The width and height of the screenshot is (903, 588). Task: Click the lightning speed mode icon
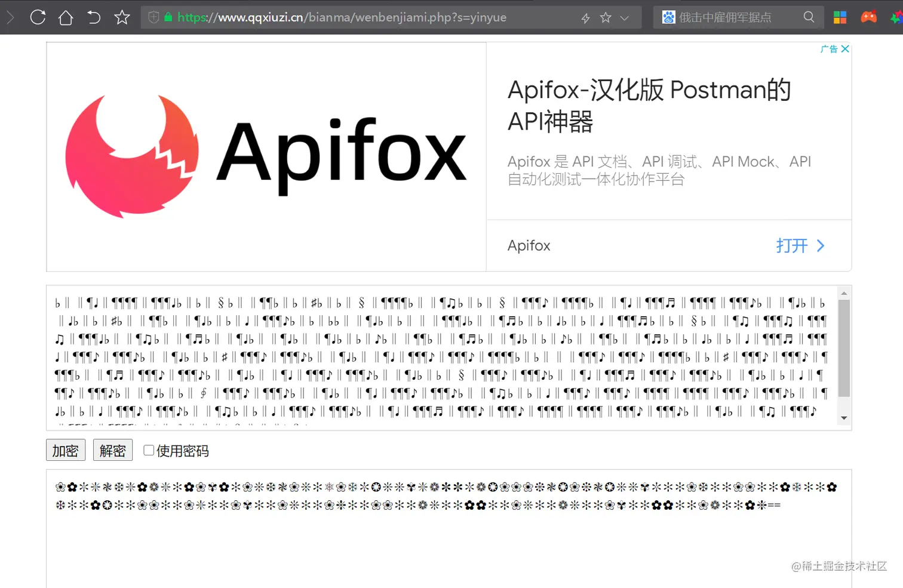point(586,18)
